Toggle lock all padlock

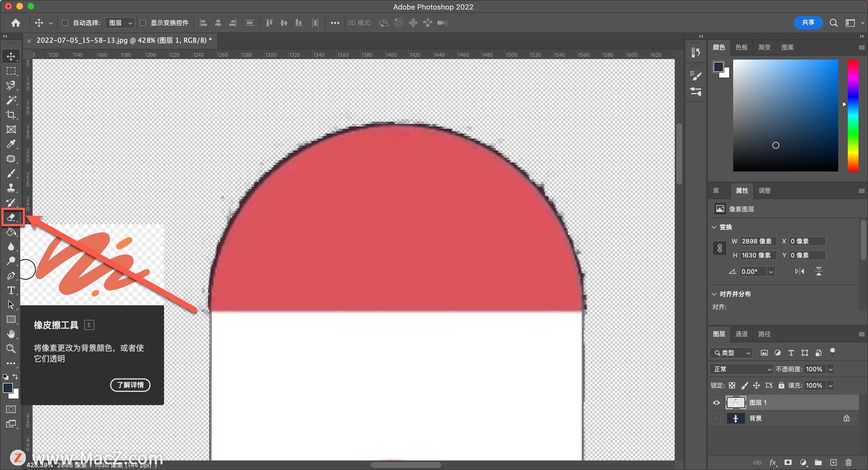coord(781,385)
